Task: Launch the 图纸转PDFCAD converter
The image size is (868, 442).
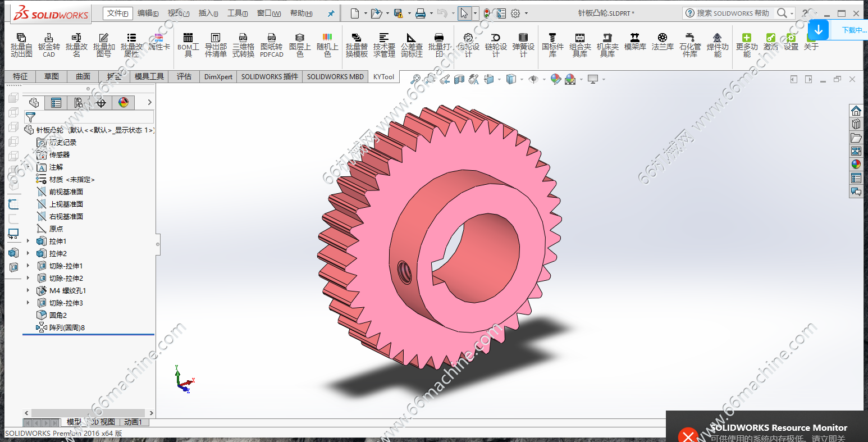Action: click(272, 44)
